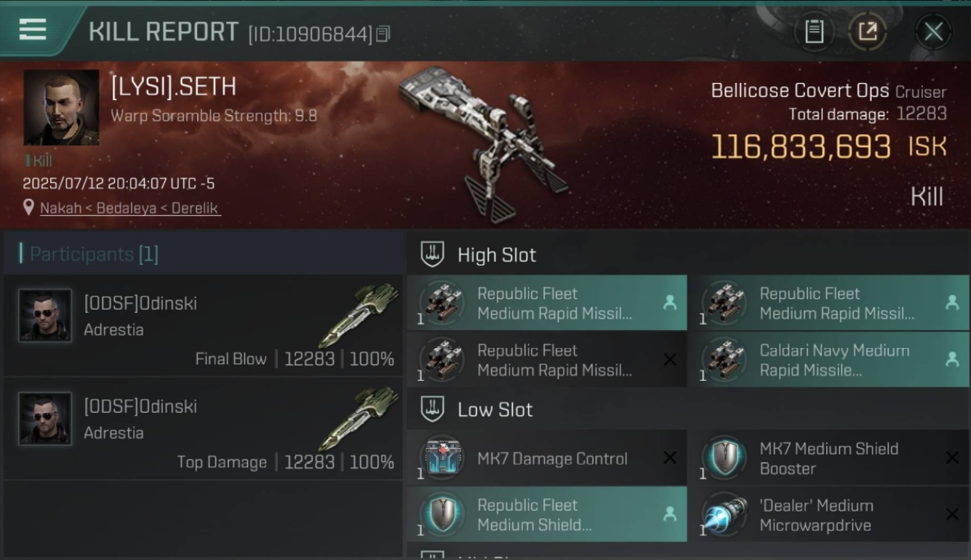Close the kill report window
The image size is (971, 560).
[933, 31]
